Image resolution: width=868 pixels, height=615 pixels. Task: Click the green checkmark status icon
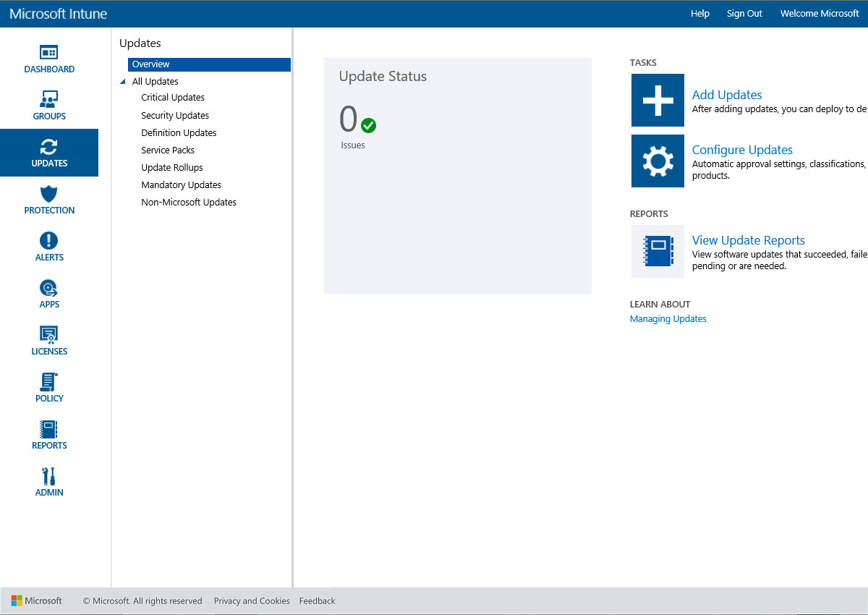point(368,125)
